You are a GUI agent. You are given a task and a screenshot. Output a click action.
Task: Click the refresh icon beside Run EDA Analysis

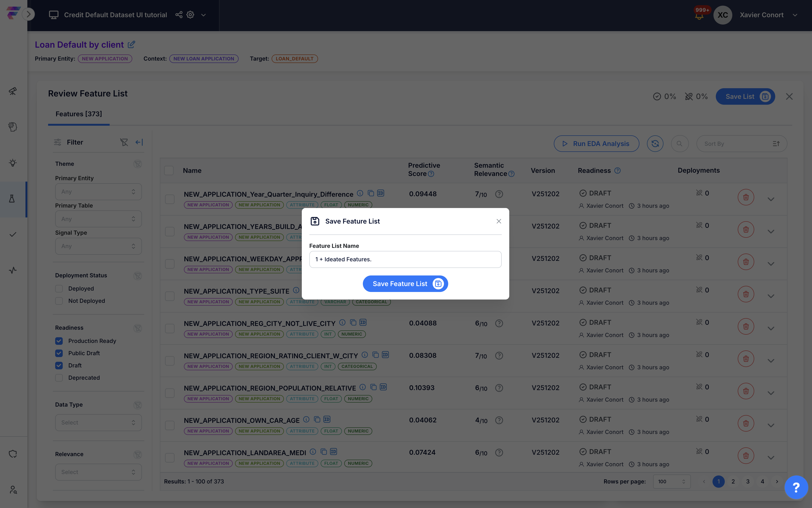click(x=655, y=143)
